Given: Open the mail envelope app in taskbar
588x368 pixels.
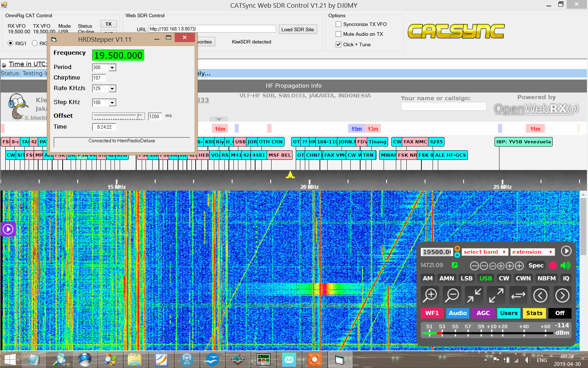Looking at the screenshot, I should tap(289, 360).
